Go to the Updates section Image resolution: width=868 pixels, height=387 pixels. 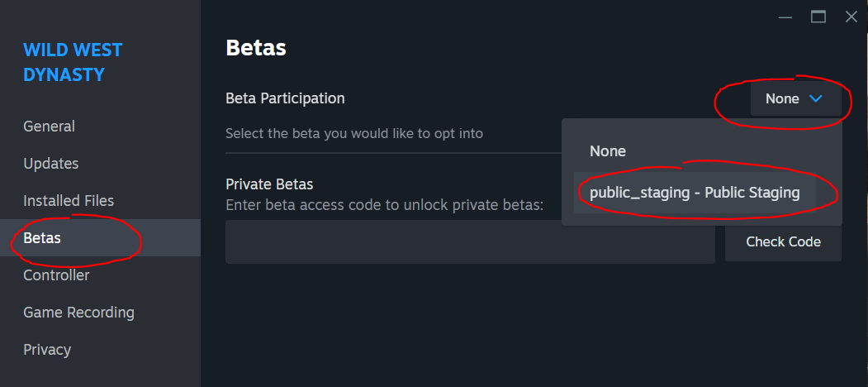pyautogui.click(x=51, y=164)
